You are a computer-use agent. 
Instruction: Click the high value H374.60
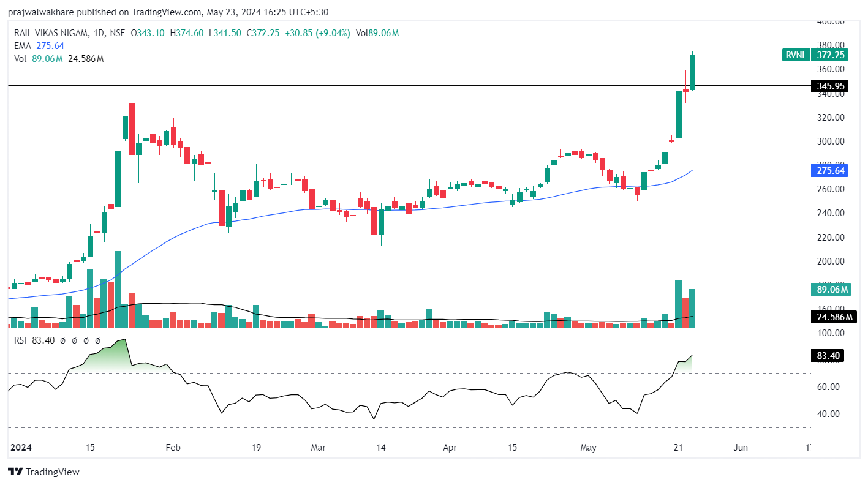(187, 33)
